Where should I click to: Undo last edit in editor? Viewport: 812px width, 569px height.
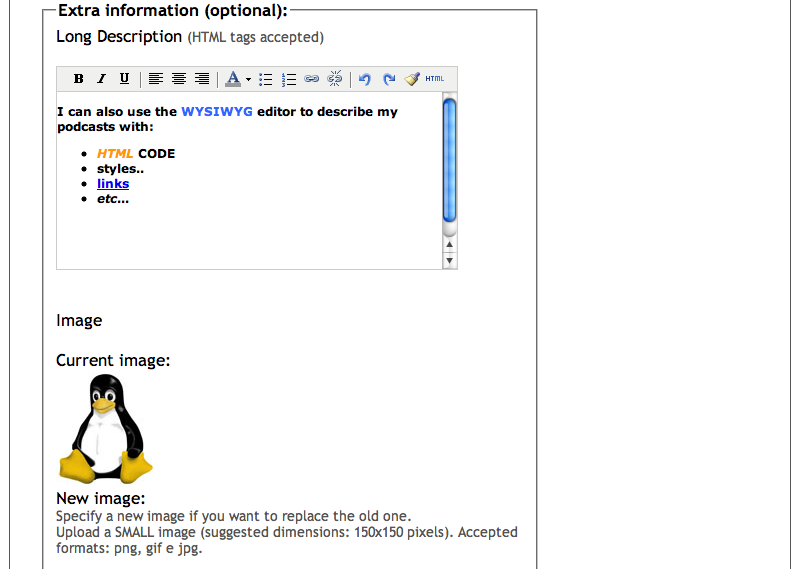(365, 79)
